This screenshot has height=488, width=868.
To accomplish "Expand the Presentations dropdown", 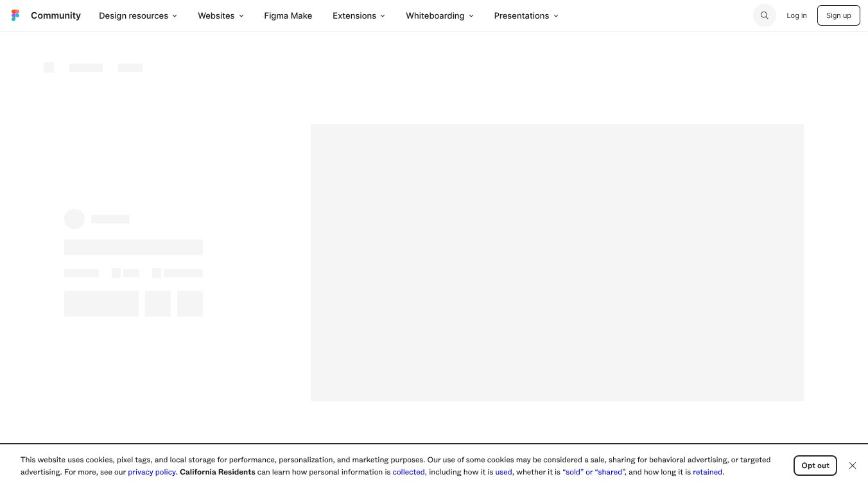I will click(526, 15).
